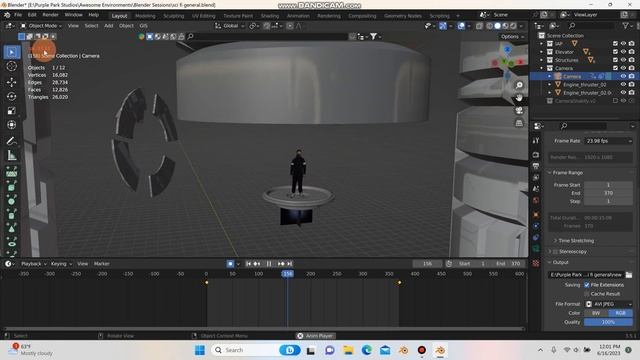This screenshot has height=360, width=640.
Task: Open timeline Marker menu
Action: (x=102, y=264)
